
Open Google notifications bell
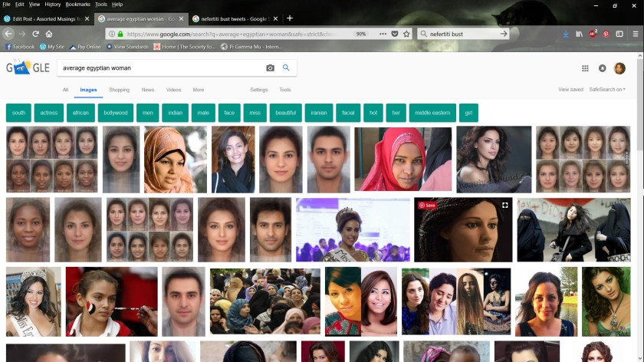[602, 68]
